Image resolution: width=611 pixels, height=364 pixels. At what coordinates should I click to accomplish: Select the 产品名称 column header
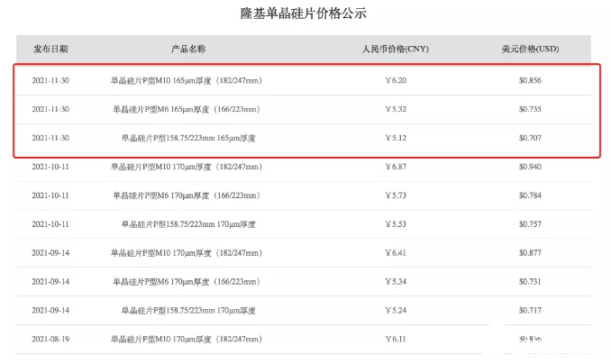tap(188, 50)
